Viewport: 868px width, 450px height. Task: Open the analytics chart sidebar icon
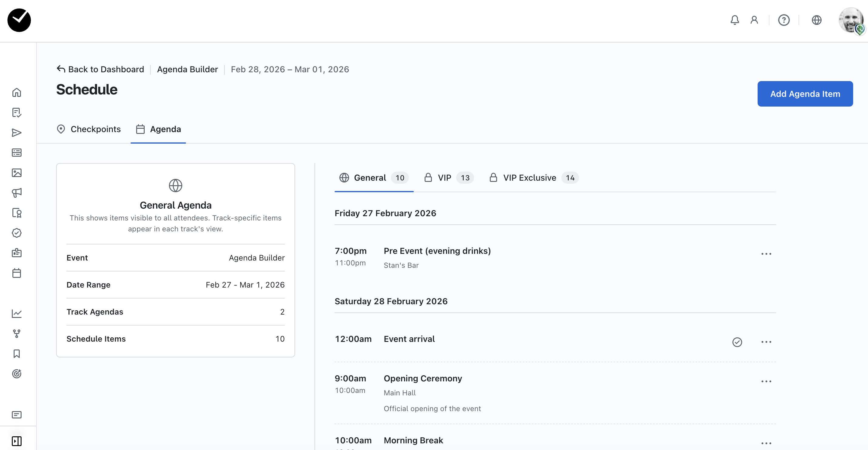[16, 313]
